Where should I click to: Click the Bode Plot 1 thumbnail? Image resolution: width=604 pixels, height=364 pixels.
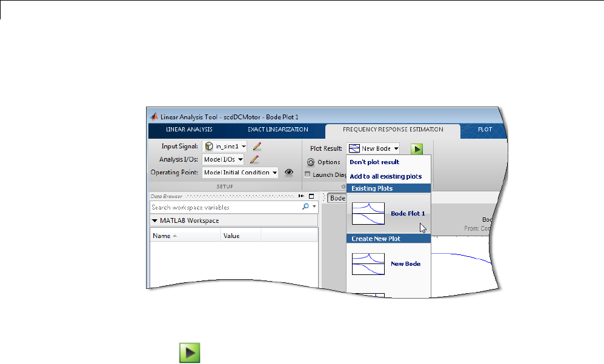coord(368,213)
